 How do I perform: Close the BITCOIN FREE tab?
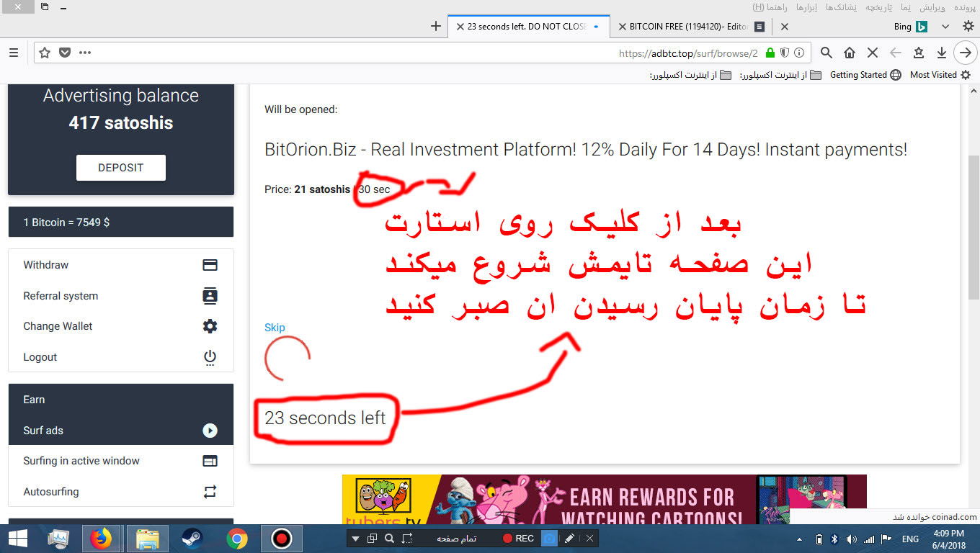pyautogui.click(x=622, y=27)
